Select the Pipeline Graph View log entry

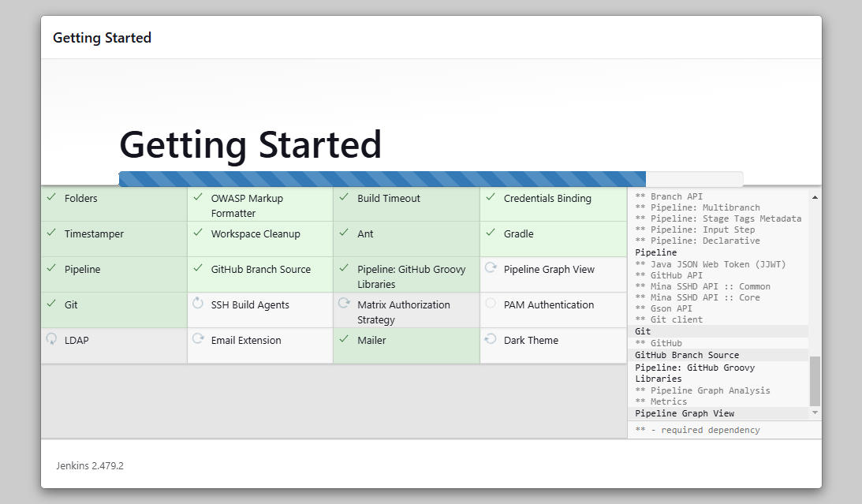(685, 413)
